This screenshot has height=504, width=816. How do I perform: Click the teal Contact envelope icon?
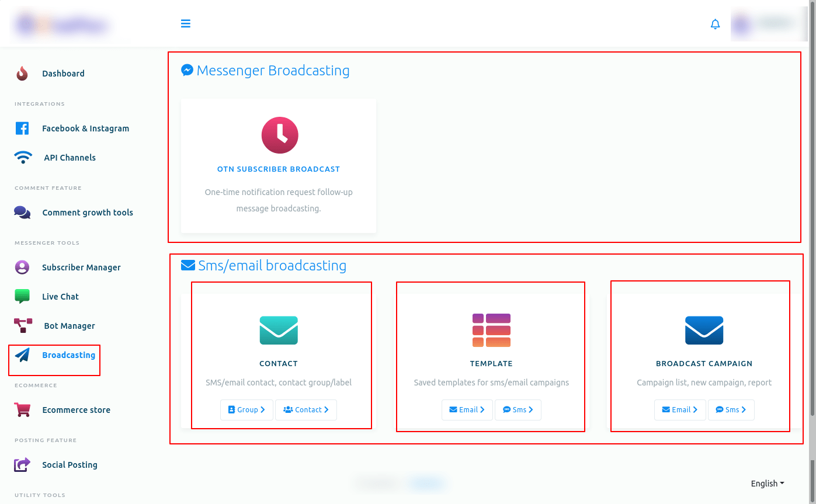tap(279, 330)
